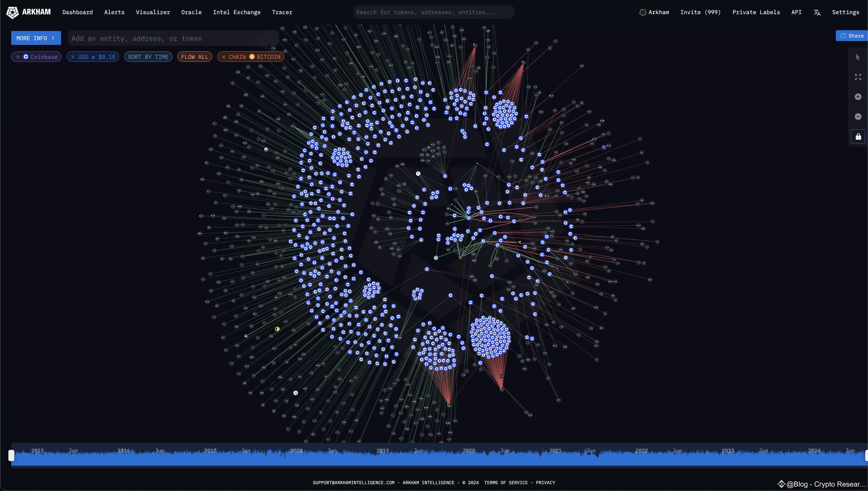
Task: Open the language translation icon
Action: coord(817,12)
